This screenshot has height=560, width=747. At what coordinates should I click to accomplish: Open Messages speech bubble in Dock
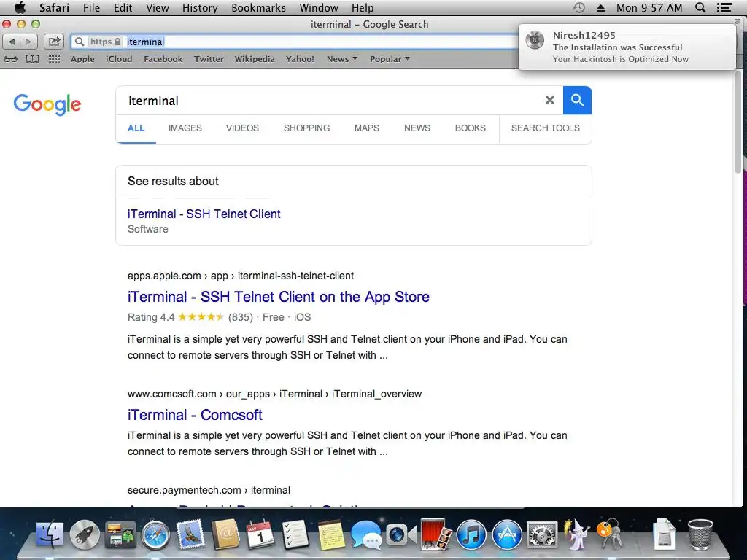click(x=366, y=534)
